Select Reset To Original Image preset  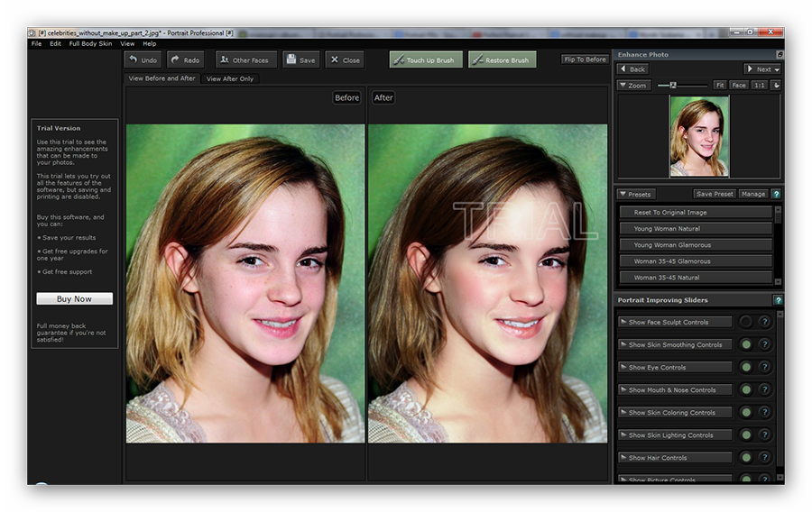point(696,212)
